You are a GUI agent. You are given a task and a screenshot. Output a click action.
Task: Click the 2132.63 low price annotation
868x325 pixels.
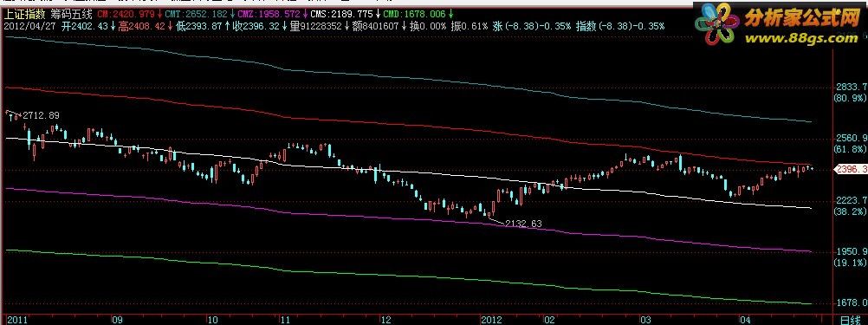[x=524, y=224]
